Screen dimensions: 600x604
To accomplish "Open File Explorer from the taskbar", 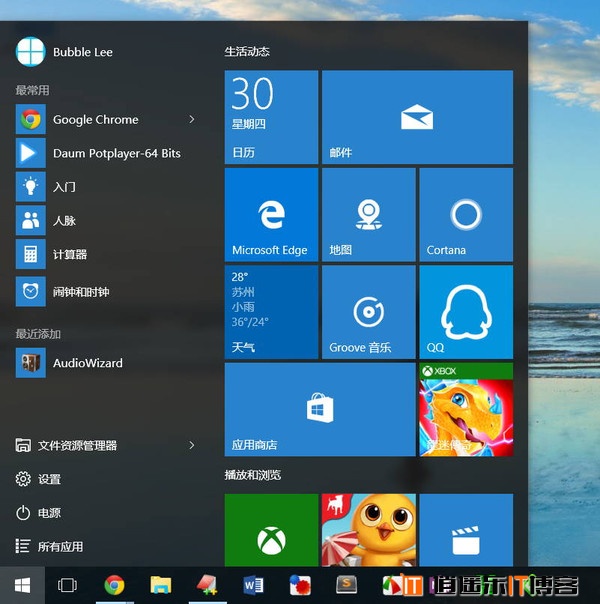I will (161, 585).
